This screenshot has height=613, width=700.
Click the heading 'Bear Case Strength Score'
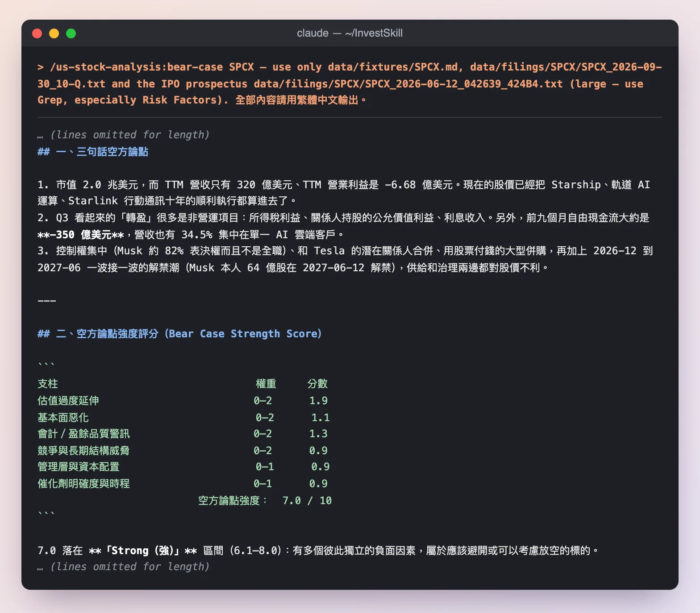click(x=243, y=334)
